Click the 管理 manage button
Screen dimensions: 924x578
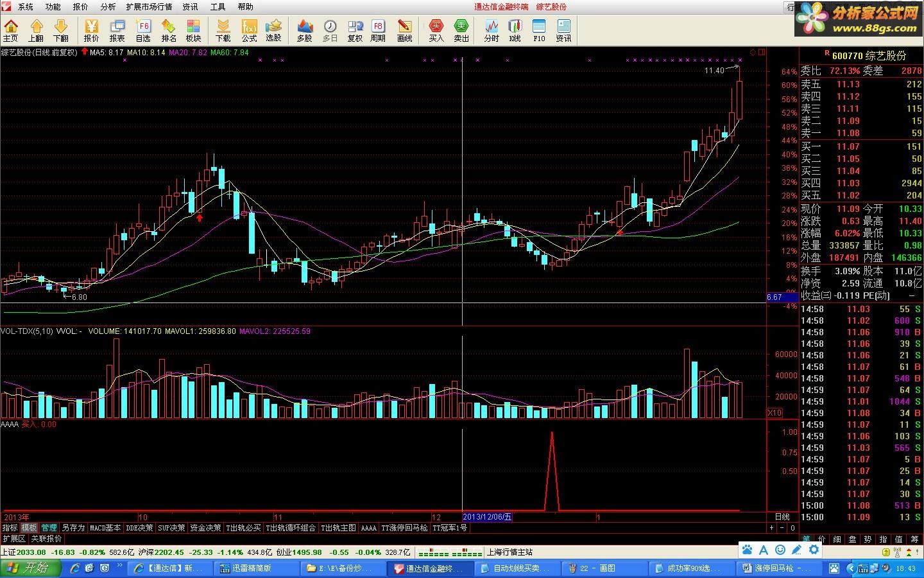pyautogui.click(x=49, y=527)
